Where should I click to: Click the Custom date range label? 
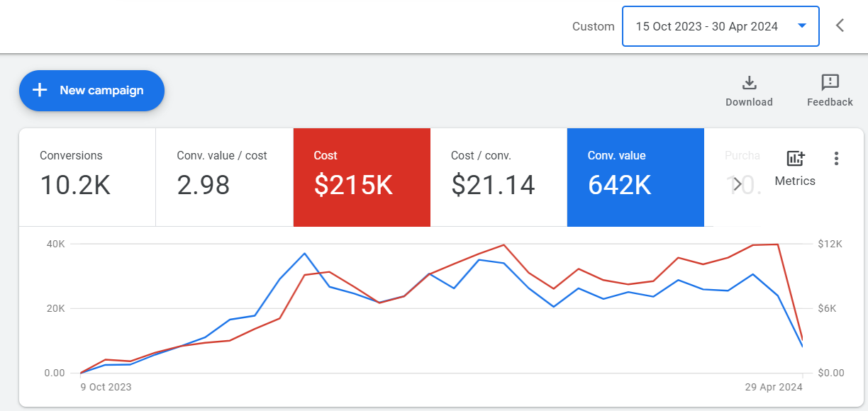coord(593,27)
